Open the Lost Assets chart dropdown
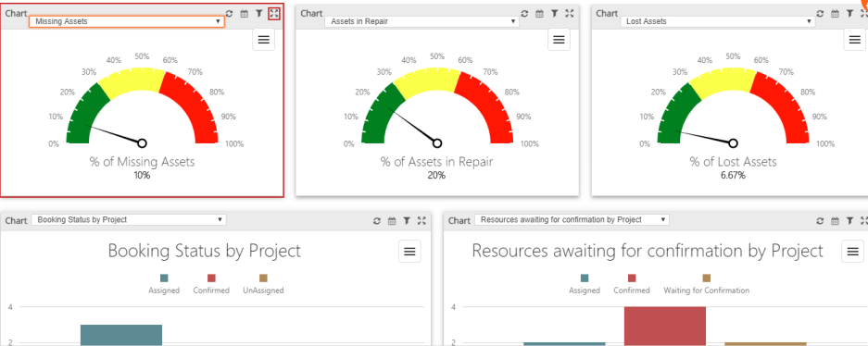This screenshot has height=346, width=868. click(x=717, y=21)
